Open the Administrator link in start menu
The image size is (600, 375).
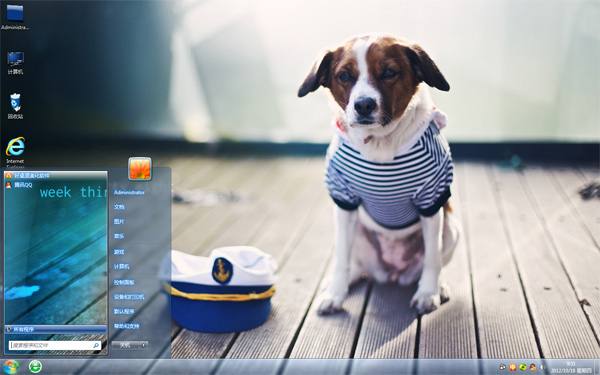(129, 192)
